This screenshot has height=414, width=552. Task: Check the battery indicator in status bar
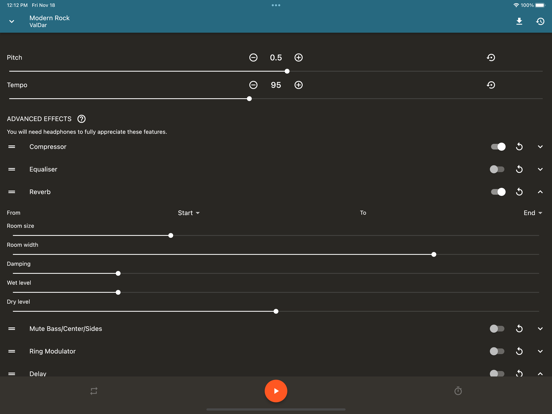pos(540,5)
